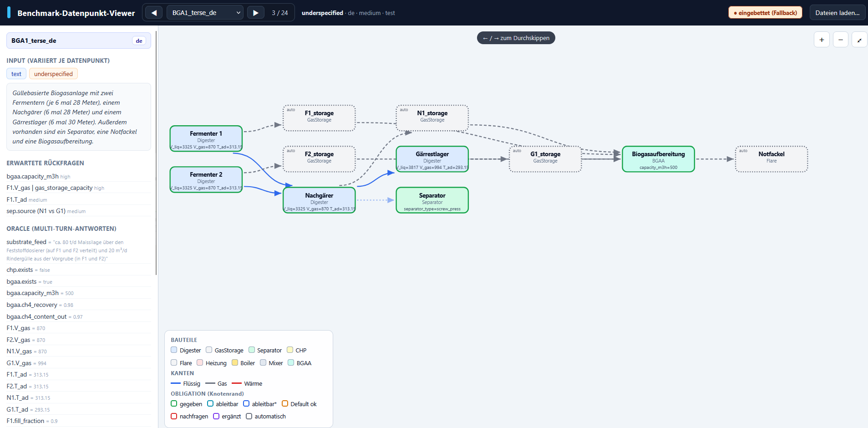The image size is (868, 428).
Task: Click F1.V_gas | gas_storage_capacity row
Action: point(79,188)
